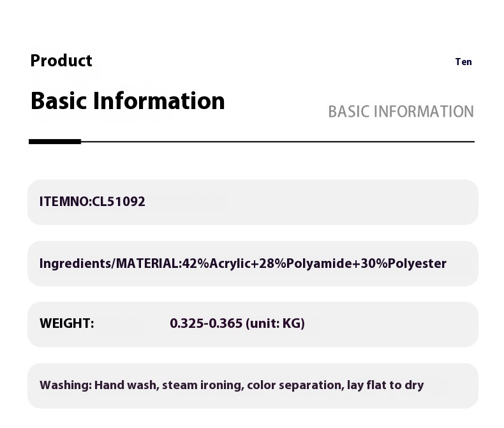Click the Product heading text
This screenshot has height=428, width=504.
pos(61,61)
